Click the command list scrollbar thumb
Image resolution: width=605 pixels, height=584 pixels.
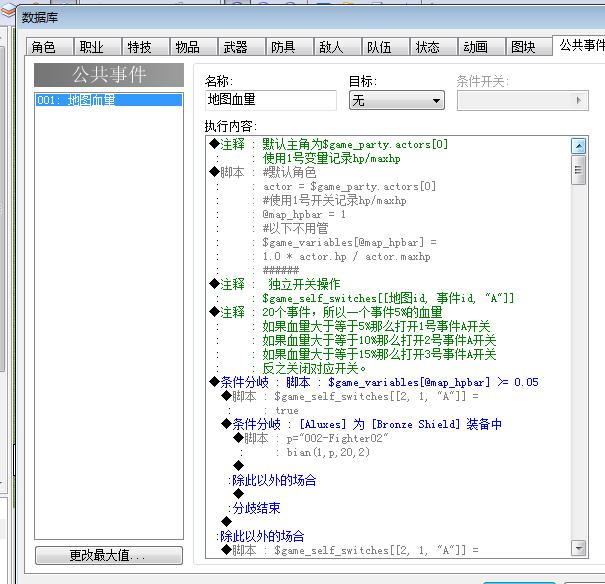pos(578,170)
